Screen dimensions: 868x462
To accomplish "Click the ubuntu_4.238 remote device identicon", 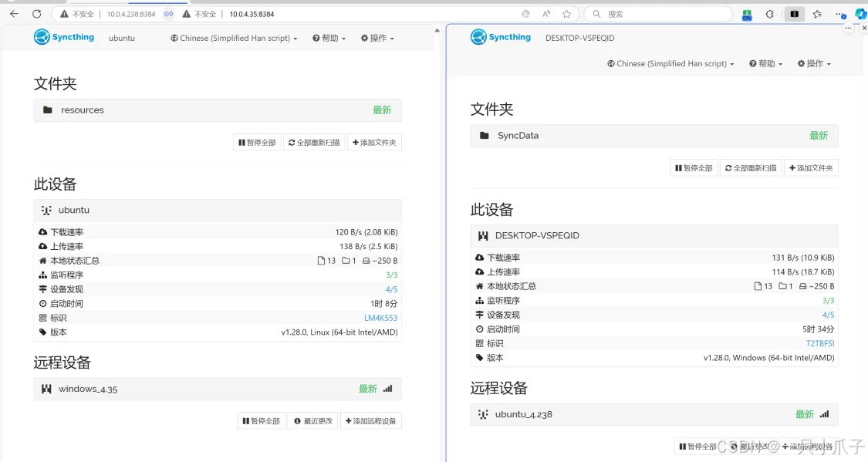I will 483,414.
